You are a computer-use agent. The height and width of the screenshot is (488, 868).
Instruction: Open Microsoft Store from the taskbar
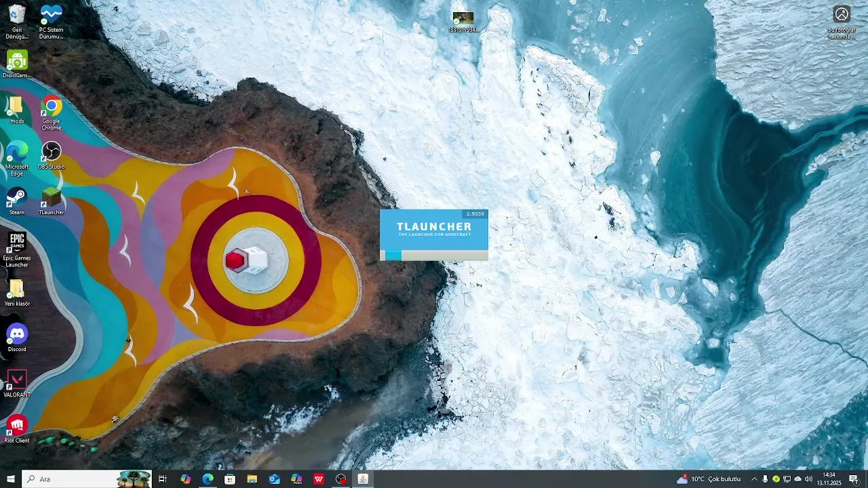(x=230, y=479)
